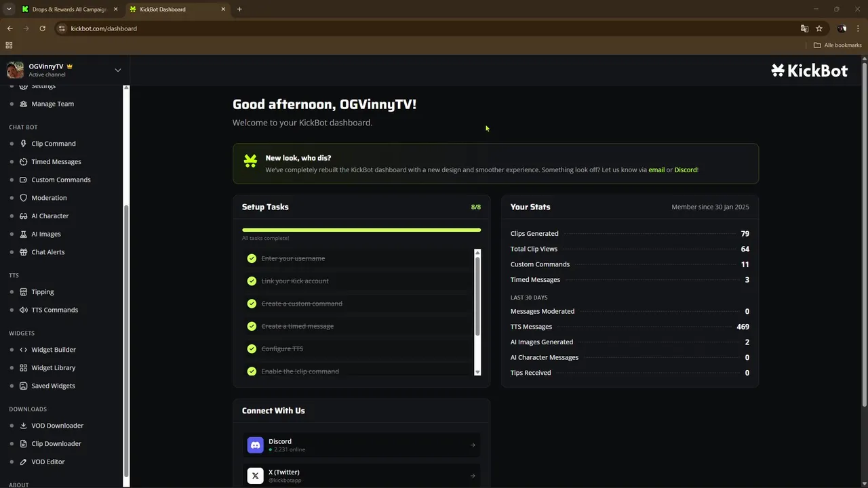Switch to KickBot Dashboard browser tab
Image resolution: width=868 pixels, height=488 pixels.
[176, 9]
